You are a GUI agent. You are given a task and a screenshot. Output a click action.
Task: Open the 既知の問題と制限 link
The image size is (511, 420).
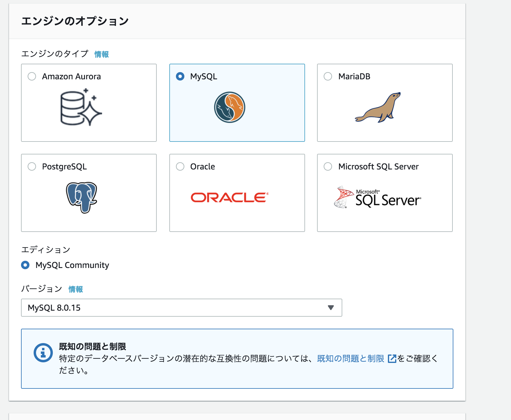click(x=351, y=359)
